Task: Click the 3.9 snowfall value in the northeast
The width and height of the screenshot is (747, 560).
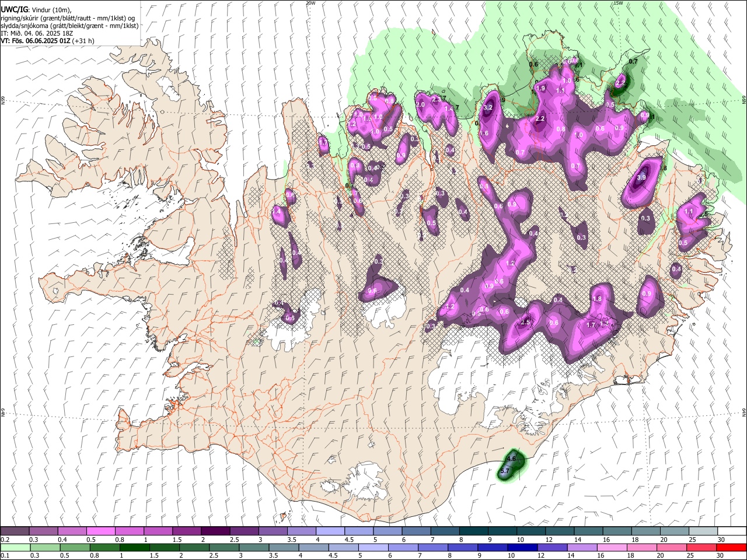Action: coord(641,177)
